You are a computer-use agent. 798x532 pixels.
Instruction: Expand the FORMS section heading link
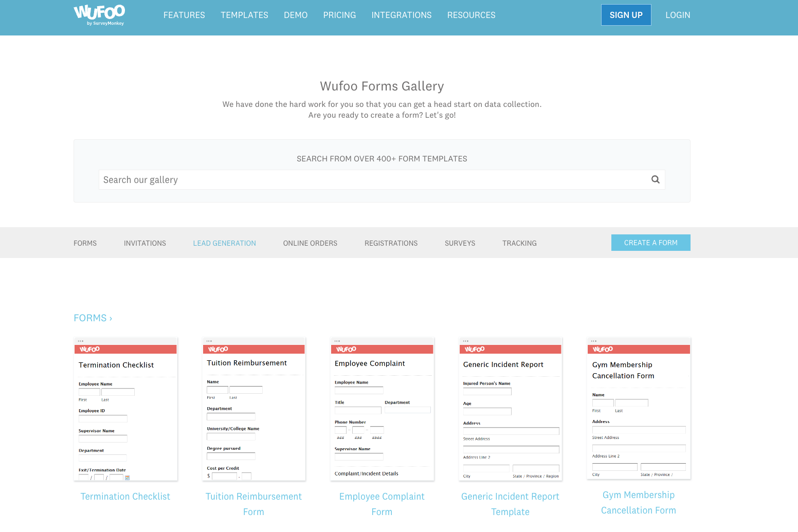click(x=93, y=318)
